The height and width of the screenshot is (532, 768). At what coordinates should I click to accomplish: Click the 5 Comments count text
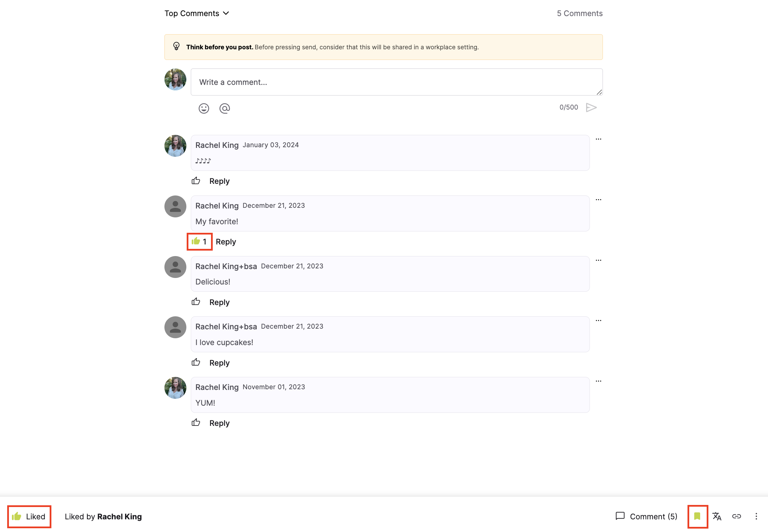tap(580, 13)
